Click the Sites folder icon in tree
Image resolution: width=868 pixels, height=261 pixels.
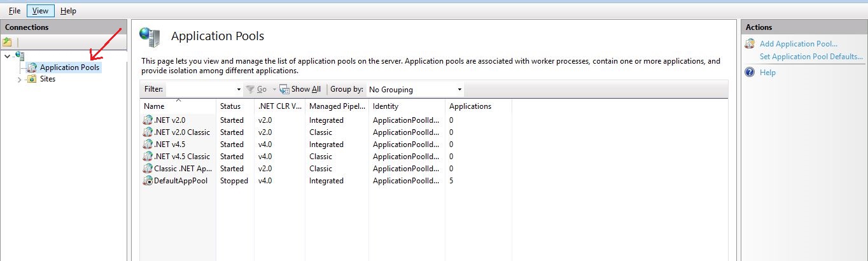(32, 79)
